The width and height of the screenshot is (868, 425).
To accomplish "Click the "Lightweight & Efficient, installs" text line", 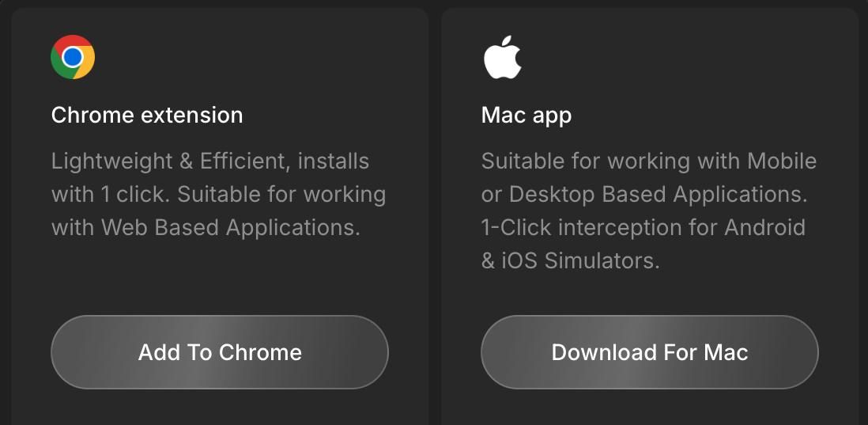I will tap(209, 161).
